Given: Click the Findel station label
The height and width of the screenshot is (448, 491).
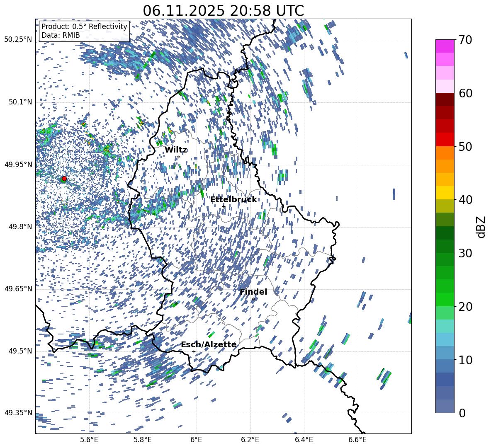Looking at the screenshot, I should 253,292.
